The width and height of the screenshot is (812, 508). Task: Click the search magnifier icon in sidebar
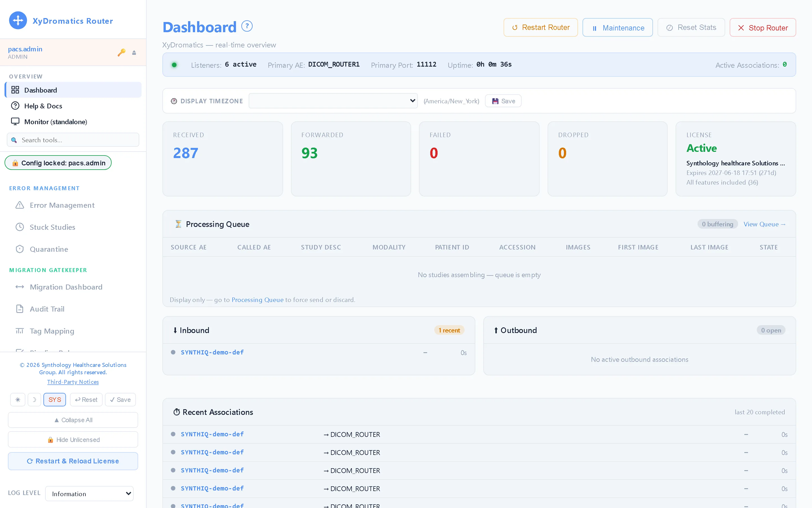[14, 140]
